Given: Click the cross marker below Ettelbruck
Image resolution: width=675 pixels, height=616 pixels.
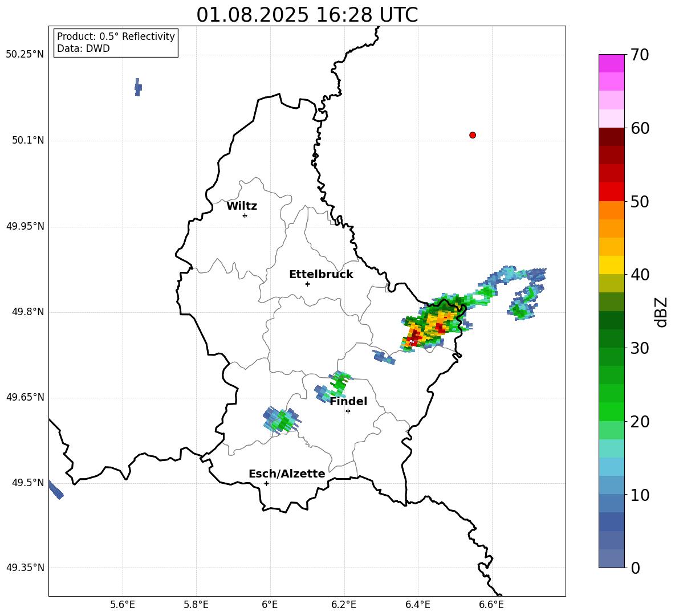Looking at the screenshot, I should click(x=307, y=284).
